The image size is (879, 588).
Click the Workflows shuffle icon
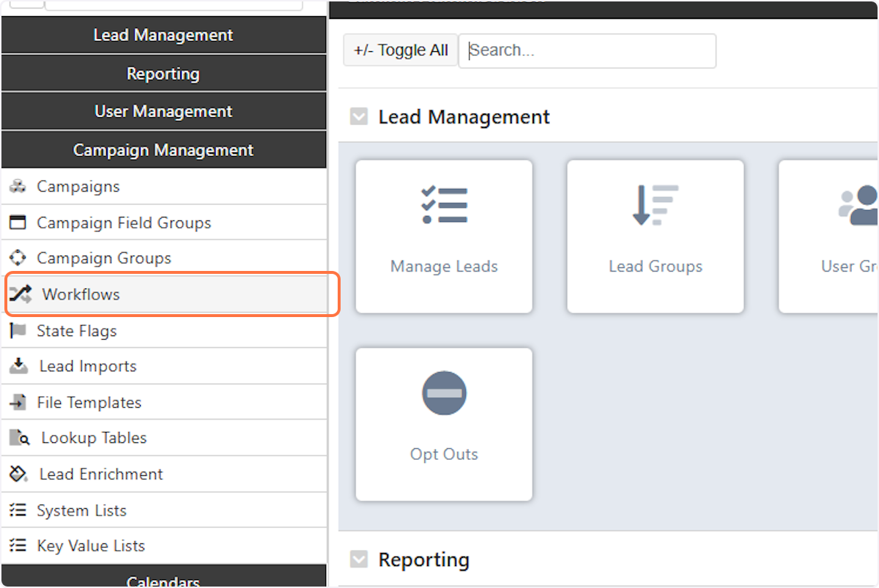pos(21,294)
